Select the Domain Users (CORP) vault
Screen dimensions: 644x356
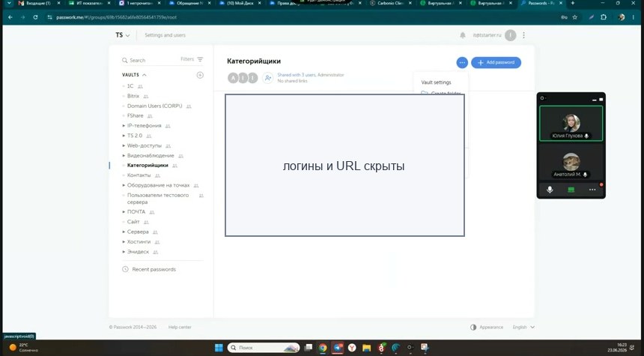(x=154, y=106)
